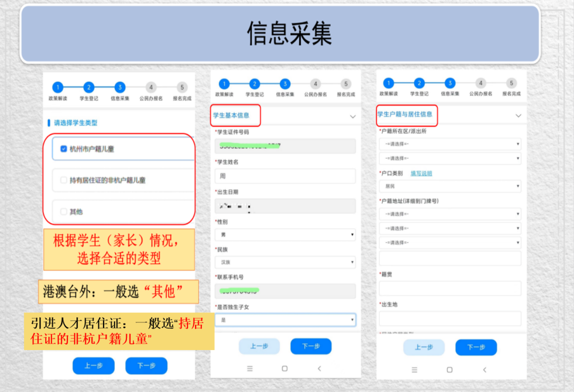The width and height of the screenshot is (574, 392).
Task: Click step 2 学生登记 circle in left phone
Action: point(89,87)
